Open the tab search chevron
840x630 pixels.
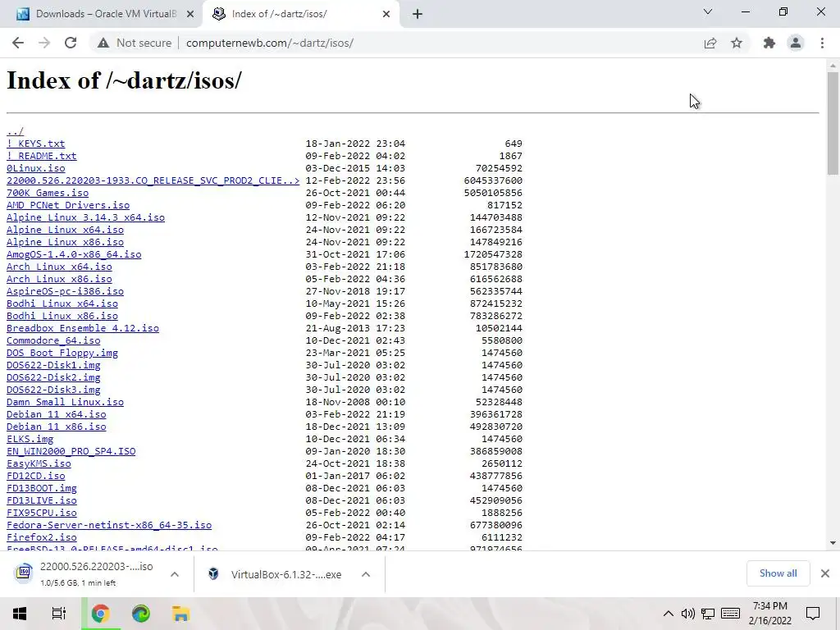click(708, 11)
